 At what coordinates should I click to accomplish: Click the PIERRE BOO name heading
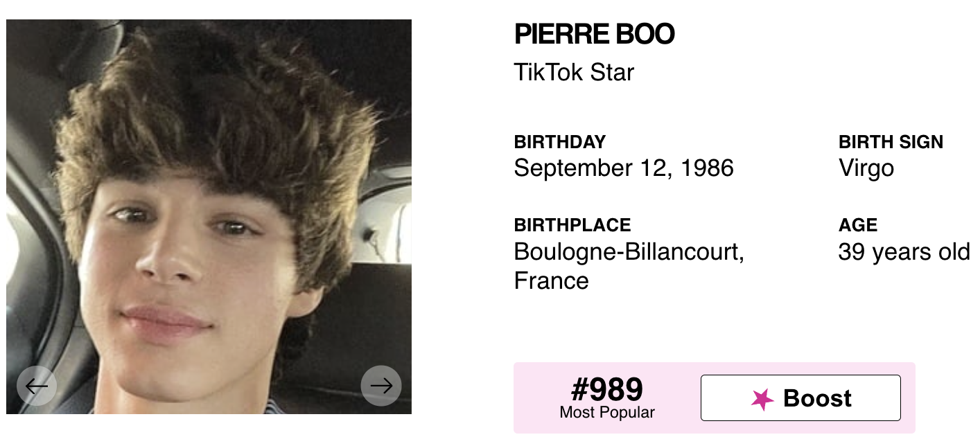(x=594, y=34)
